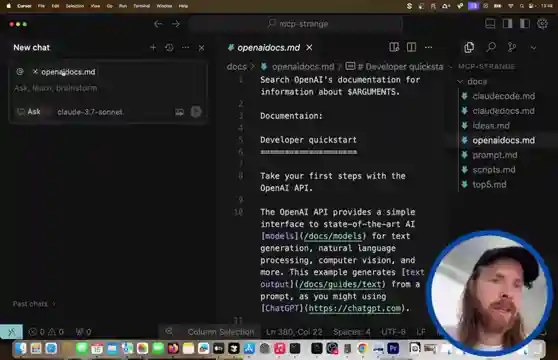Open the Terminal menu
Screen dimensions: 558x360
(x=142, y=6)
